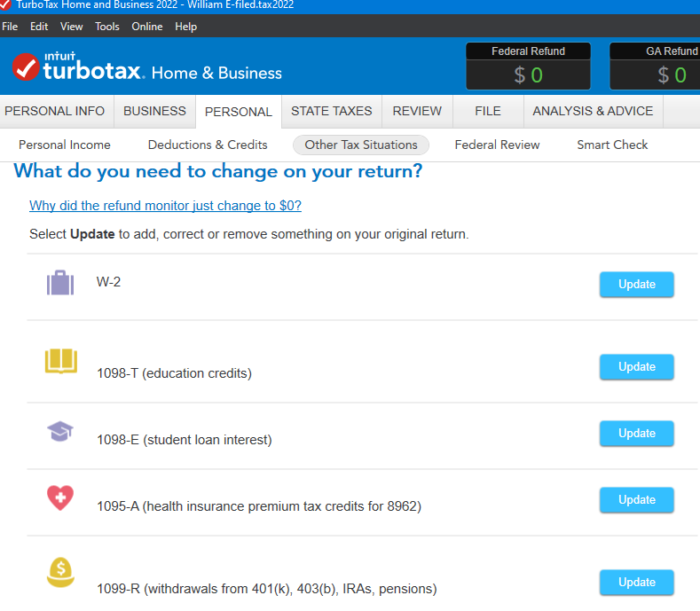
Task: Click the 1095-A health heart icon
Action: pos(60,497)
